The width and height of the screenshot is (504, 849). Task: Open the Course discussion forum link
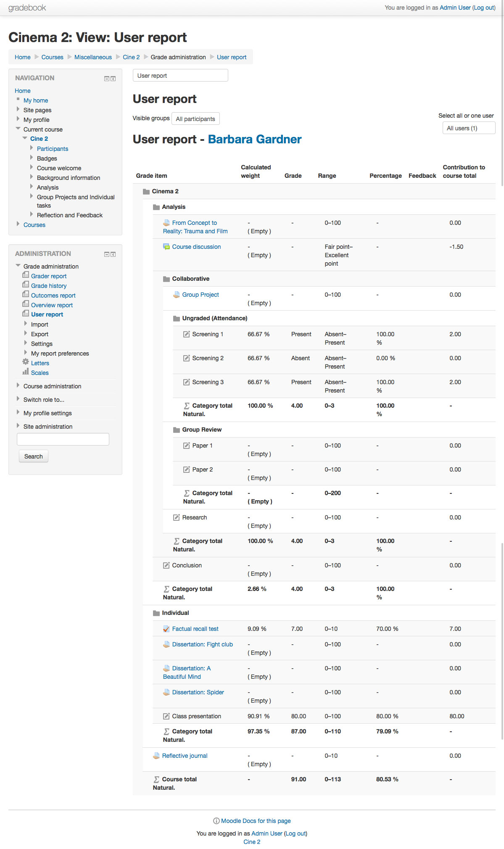pos(196,247)
